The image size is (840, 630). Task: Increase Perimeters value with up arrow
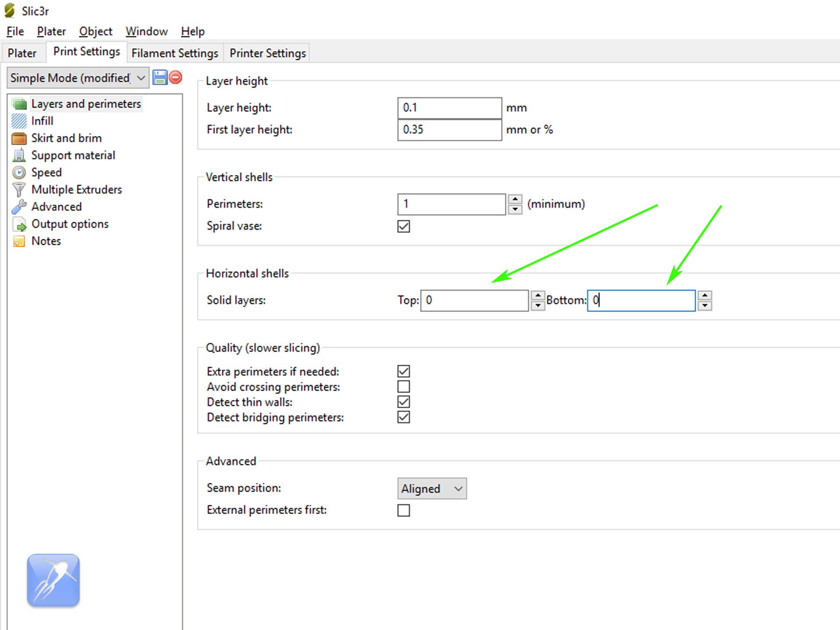pos(515,199)
